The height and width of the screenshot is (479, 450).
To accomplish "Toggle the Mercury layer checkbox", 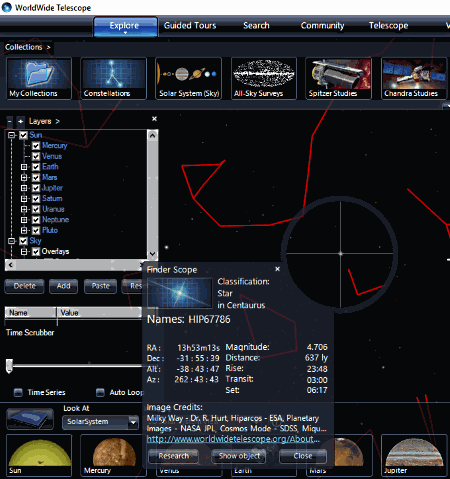I will (36, 146).
